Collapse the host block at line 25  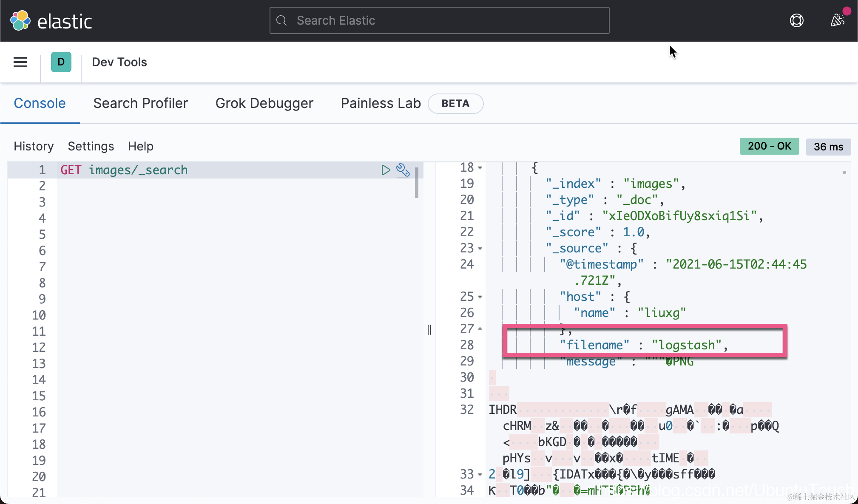[x=480, y=297]
